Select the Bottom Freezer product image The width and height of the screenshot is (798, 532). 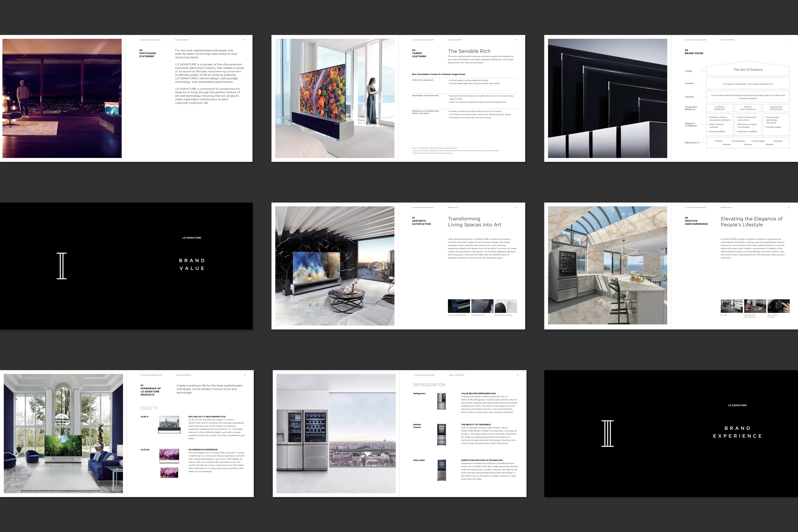pos(441,435)
